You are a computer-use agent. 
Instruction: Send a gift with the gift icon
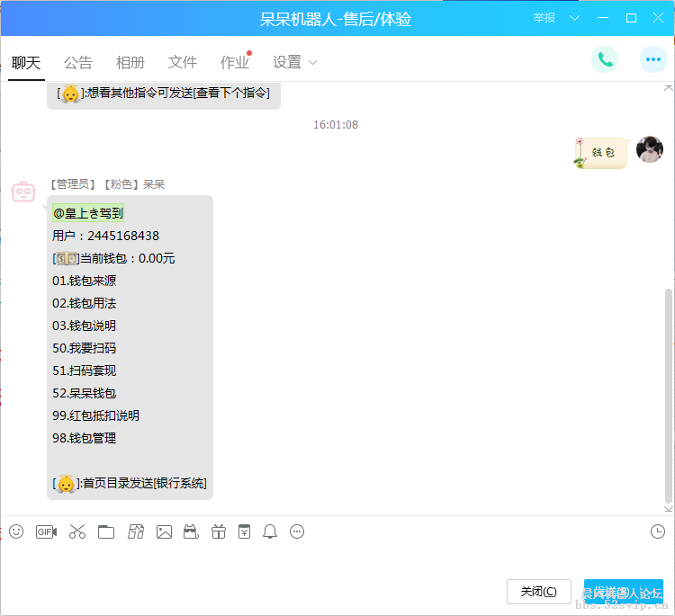click(219, 531)
